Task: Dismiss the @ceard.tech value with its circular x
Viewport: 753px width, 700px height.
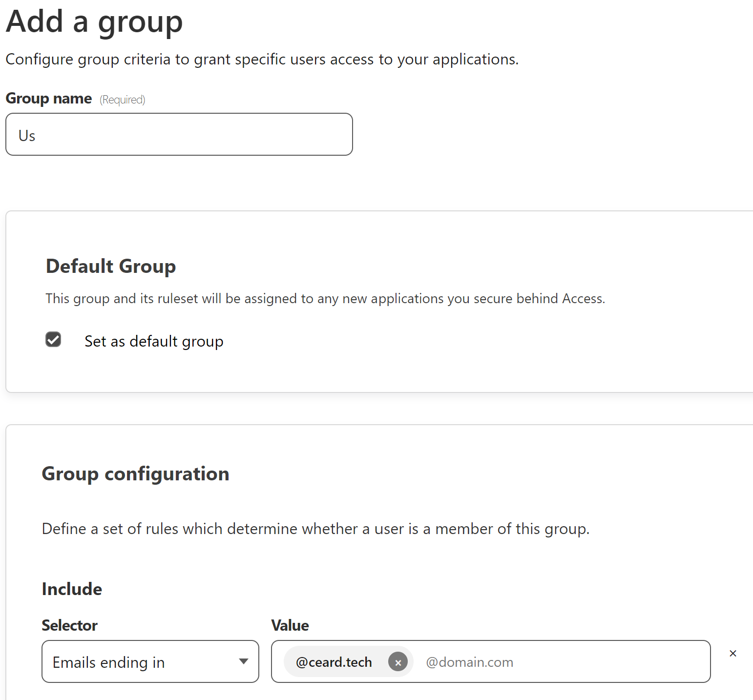Action: tap(398, 661)
